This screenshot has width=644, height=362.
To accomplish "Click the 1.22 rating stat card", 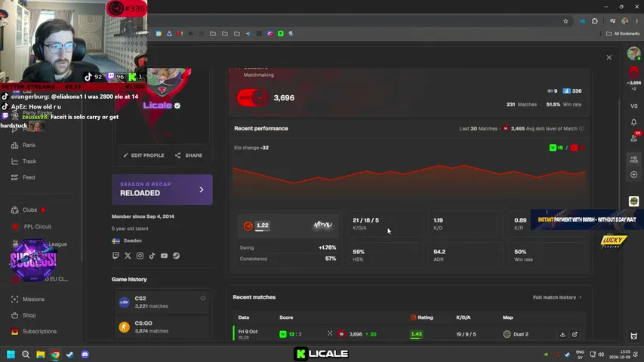I will (288, 225).
